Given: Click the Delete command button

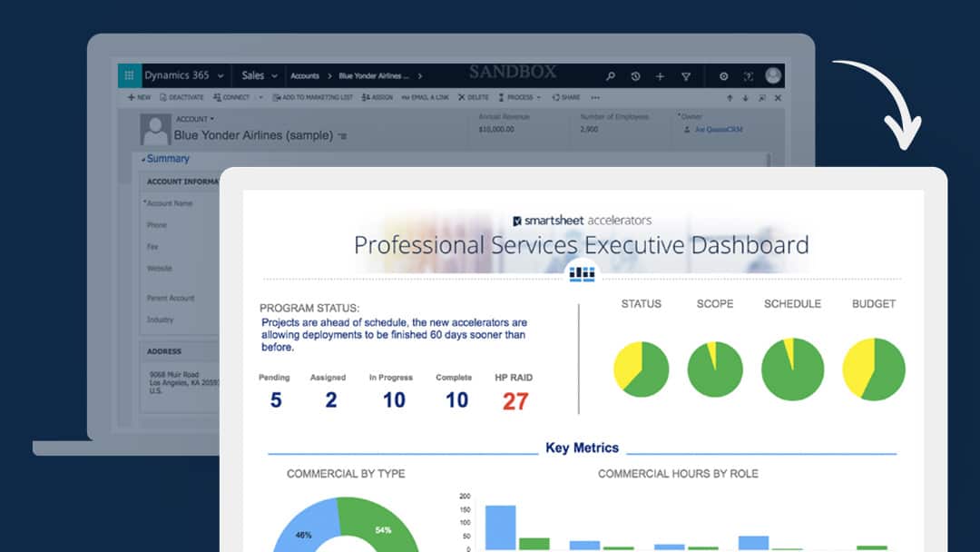Looking at the screenshot, I should click(474, 97).
